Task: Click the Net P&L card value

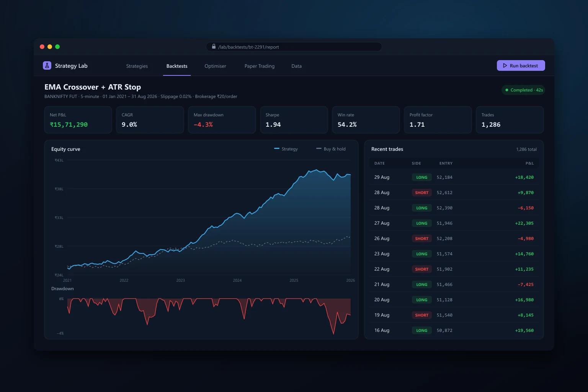Action: click(x=69, y=124)
